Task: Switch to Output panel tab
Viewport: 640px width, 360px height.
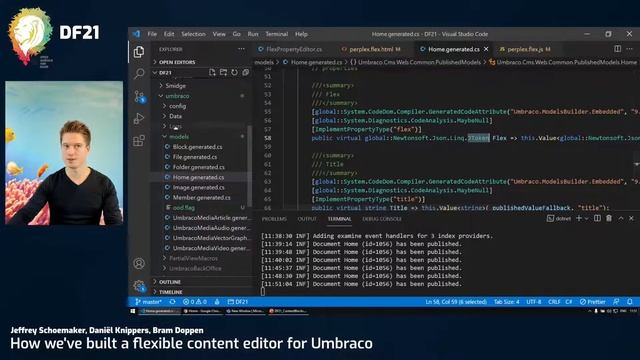Action: coord(307,219)
